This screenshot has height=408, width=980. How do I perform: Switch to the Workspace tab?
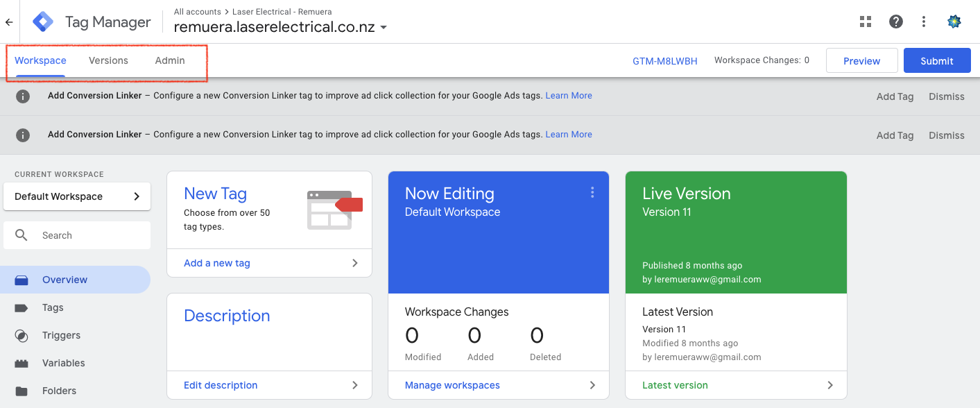(x=40, y=61)
